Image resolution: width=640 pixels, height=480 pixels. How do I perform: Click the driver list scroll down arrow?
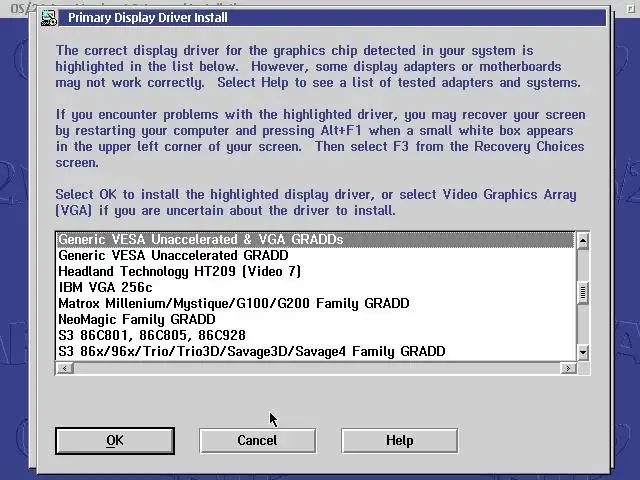(x=583, y=352)
